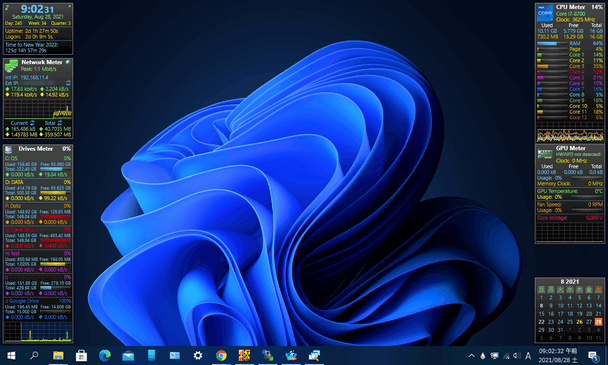Reset the Current traffic counter

pyautogui.click(x=32, y=123)
